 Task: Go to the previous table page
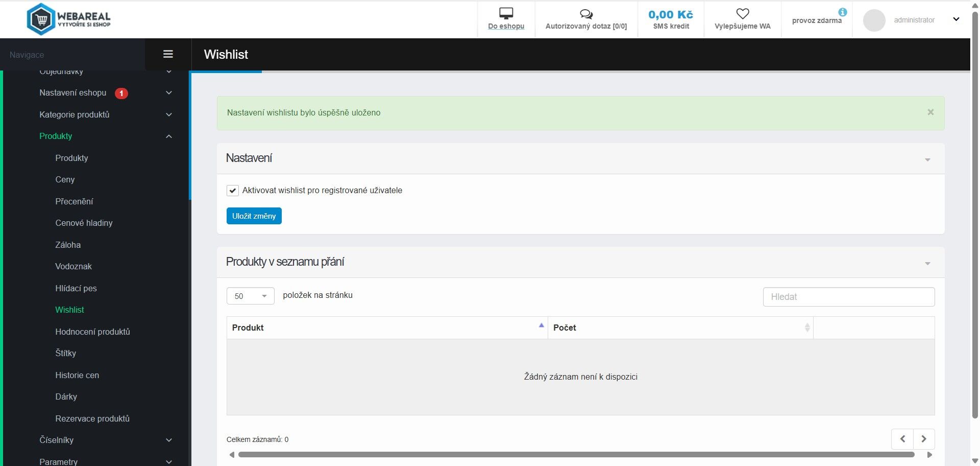point(902,439)
